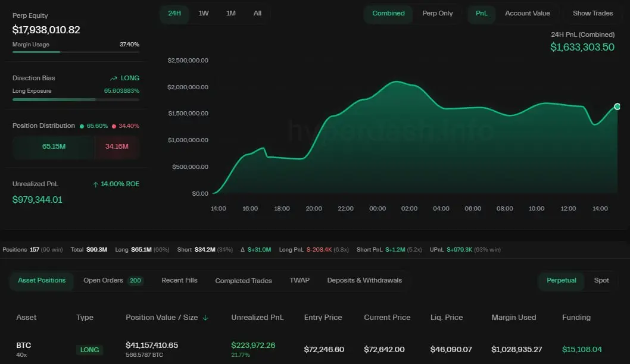Click the Total $99.3M summary stat
This screenshot has height=364, width=630.
[89, 250]
